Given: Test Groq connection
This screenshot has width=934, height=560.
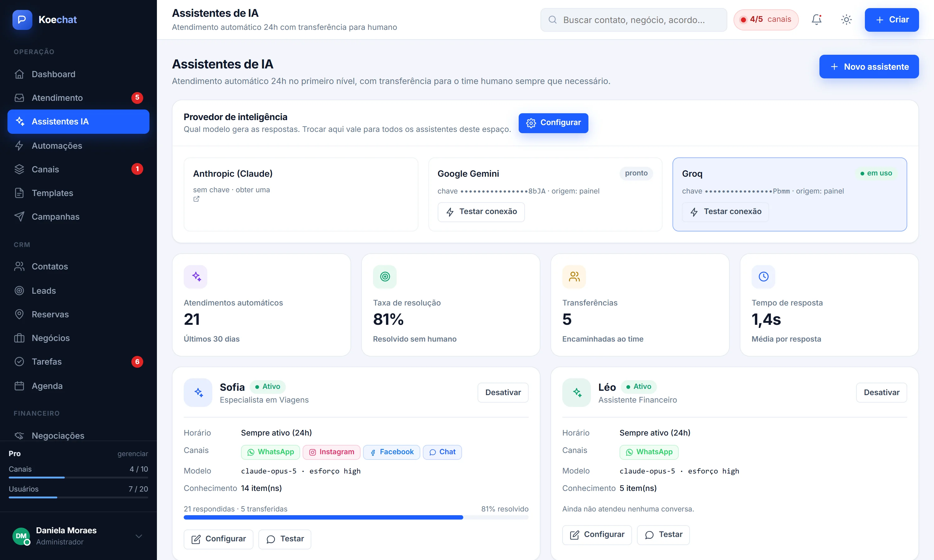Looking at the screenshot, I should point(725,212).
